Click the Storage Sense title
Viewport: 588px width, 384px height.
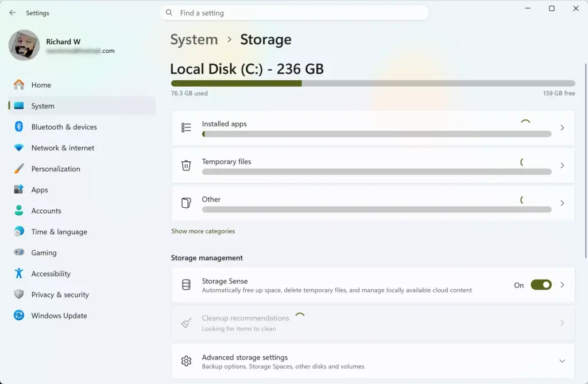tap(225, 281)
